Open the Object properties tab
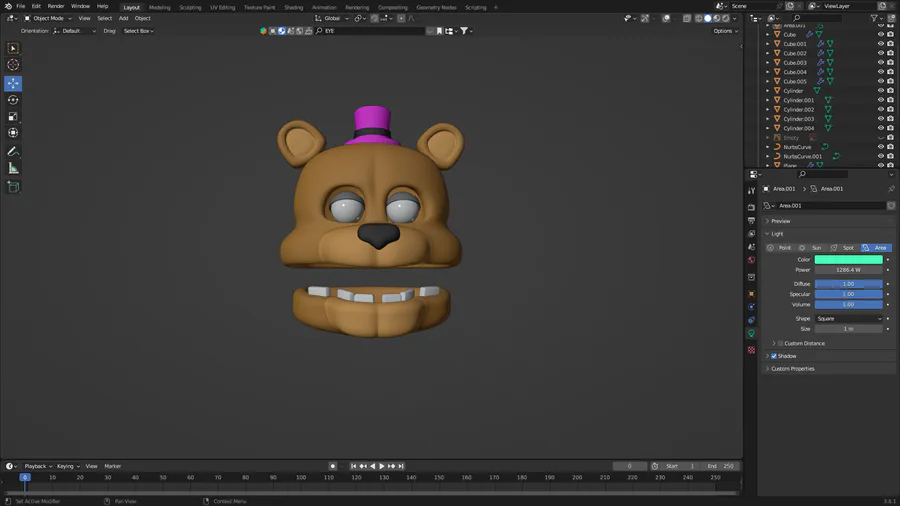900x506 pixels. coord(751,294)
